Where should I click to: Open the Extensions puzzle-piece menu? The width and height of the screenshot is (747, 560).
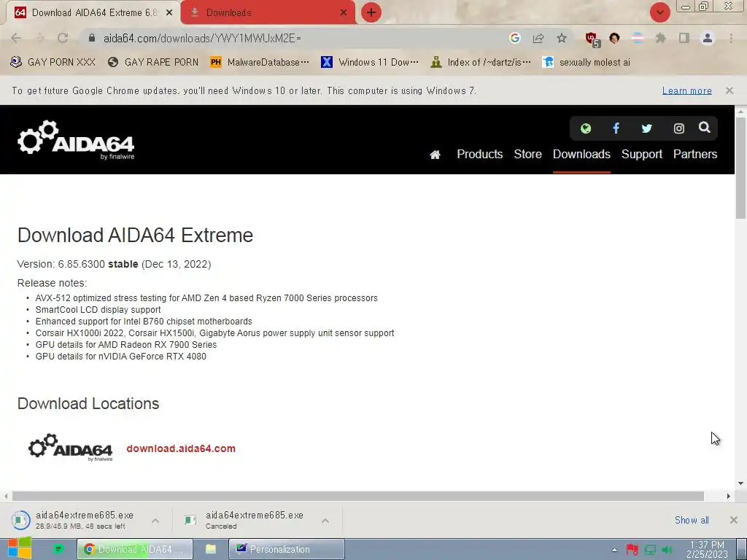click(660, 38)
